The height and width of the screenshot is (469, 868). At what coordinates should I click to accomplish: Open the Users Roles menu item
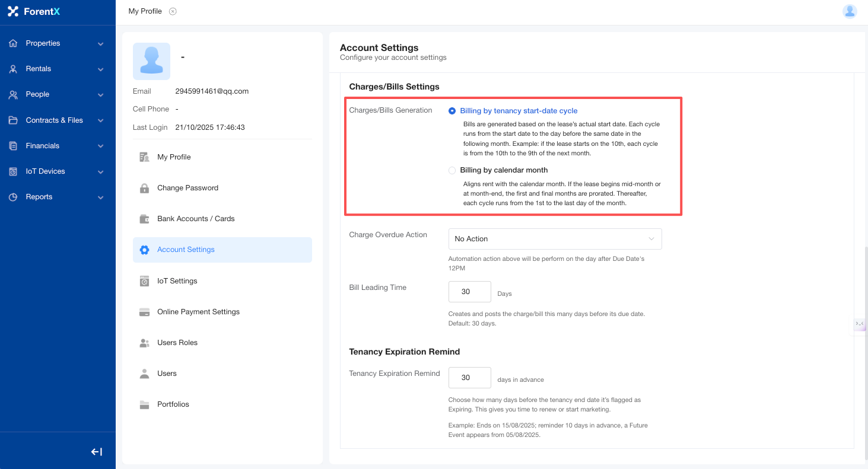tap(177, 343)
